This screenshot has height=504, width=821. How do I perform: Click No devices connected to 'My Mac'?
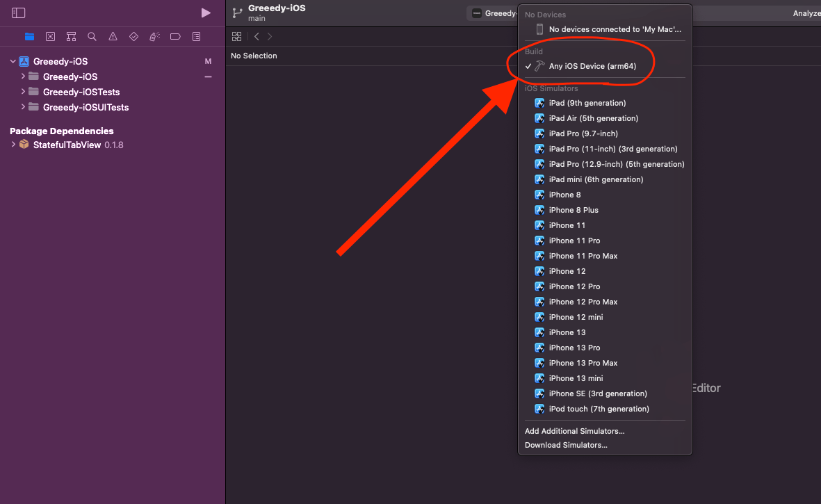[605, 29]
